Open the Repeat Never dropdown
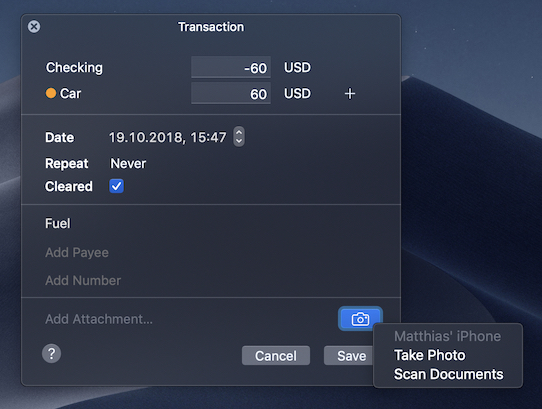542x409 pixels. click(128, 163)
